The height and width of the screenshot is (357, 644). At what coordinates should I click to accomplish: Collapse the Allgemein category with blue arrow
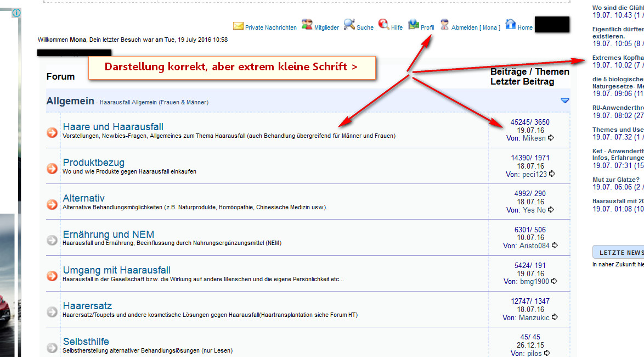click(564, 101)
